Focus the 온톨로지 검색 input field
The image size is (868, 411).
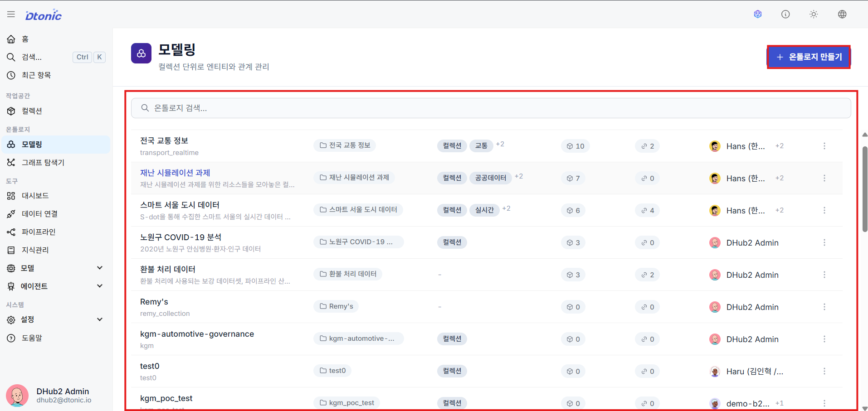pos(491,108)
